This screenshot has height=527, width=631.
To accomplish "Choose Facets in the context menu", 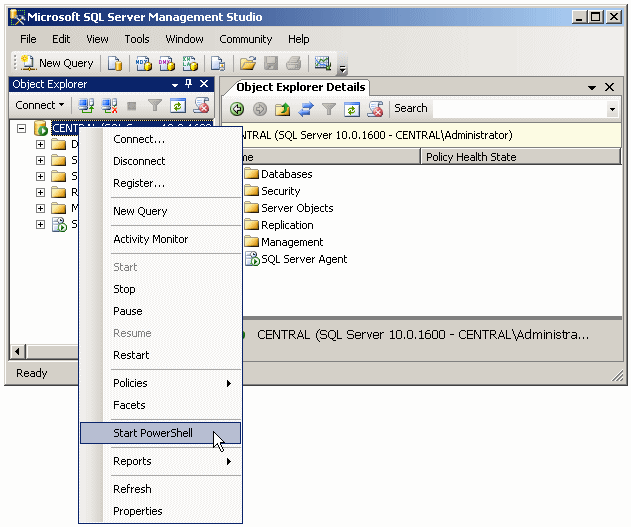I will (161, 405).
